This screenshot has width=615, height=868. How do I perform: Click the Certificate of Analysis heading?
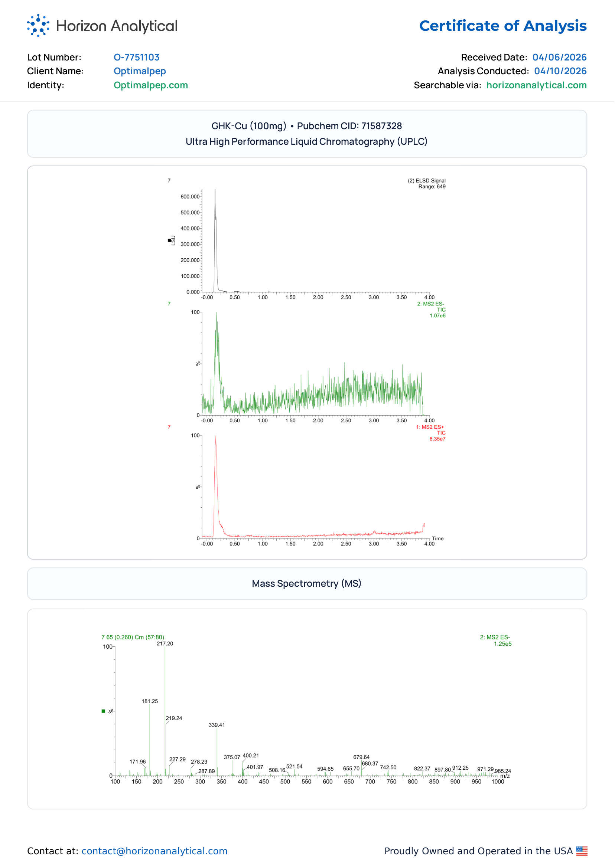pyautogui.click(x=503, y=26)
